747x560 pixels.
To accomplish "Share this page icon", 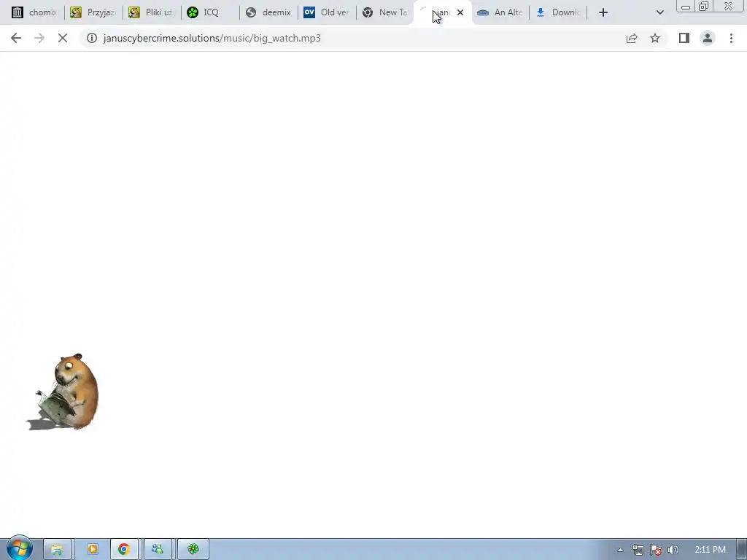I will pos(632,38).
